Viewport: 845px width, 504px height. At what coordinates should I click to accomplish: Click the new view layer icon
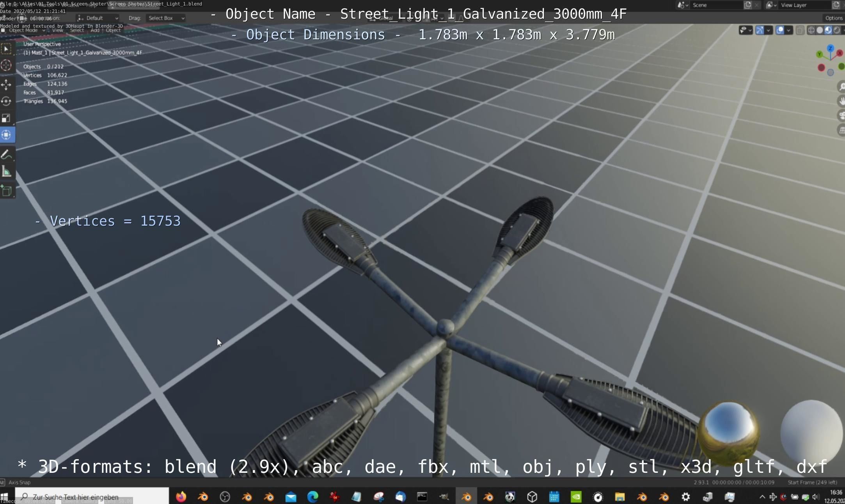click(x=836, y=5)
